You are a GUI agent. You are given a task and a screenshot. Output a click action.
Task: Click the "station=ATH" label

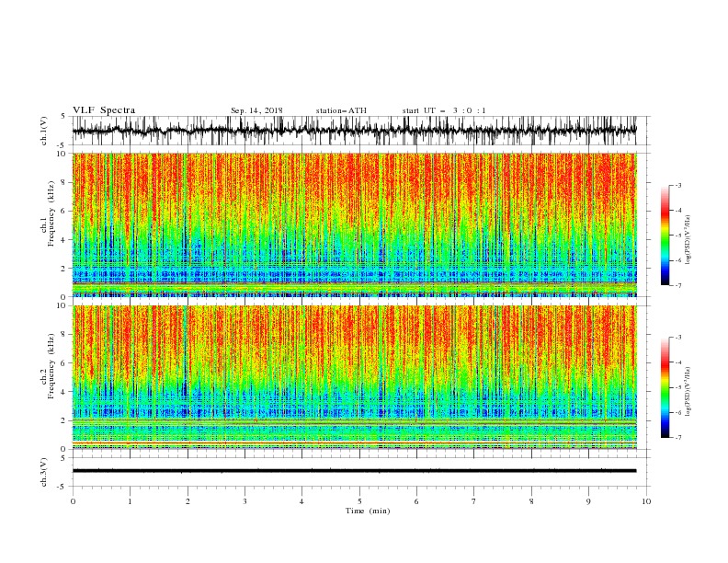click(x=341, y=110)
